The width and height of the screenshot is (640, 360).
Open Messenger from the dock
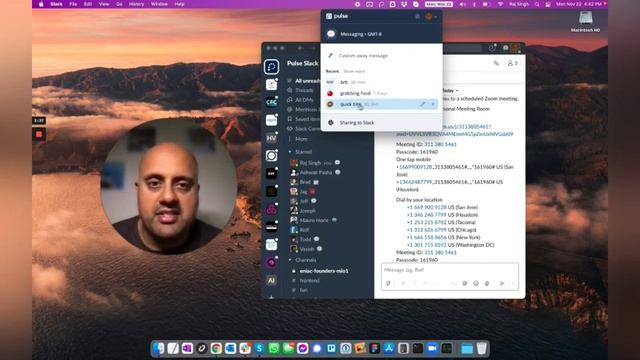[x=302, y=348]
